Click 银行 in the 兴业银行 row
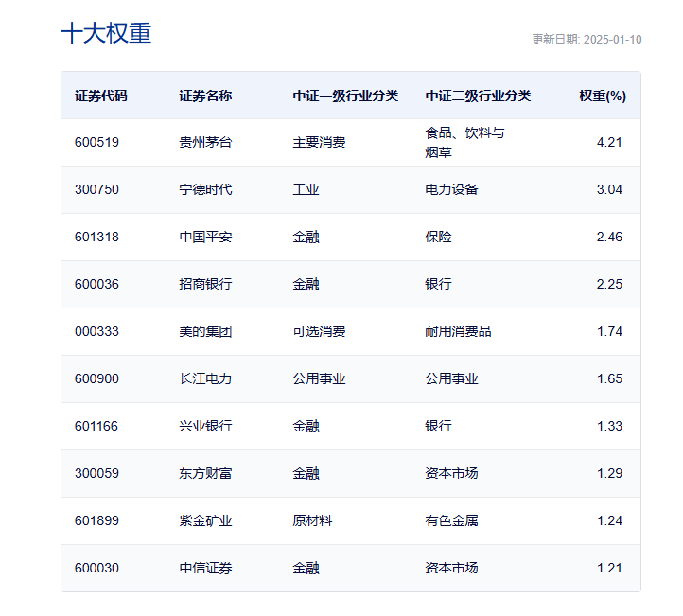The width and height of the screenshot is (683, 616). click(x=438, y=426)
